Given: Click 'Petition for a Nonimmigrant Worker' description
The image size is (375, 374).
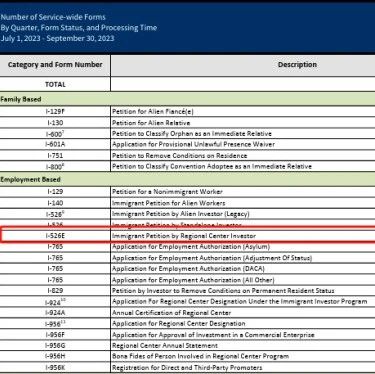Looking at the screenshot, I should (x=167, y=192).
